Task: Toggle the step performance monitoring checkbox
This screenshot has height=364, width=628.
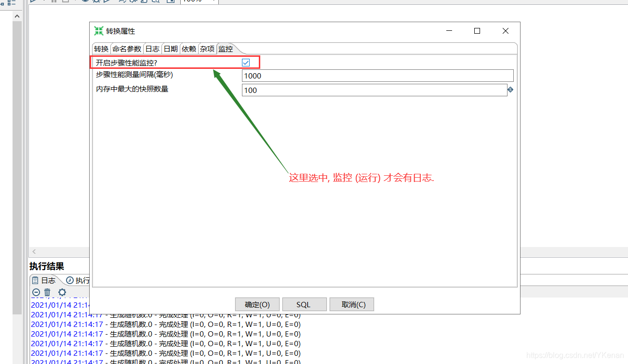Action: point(246,63)
